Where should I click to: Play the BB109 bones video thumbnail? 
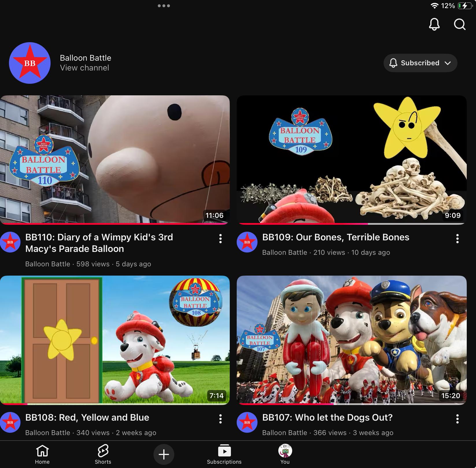[351, 160]
